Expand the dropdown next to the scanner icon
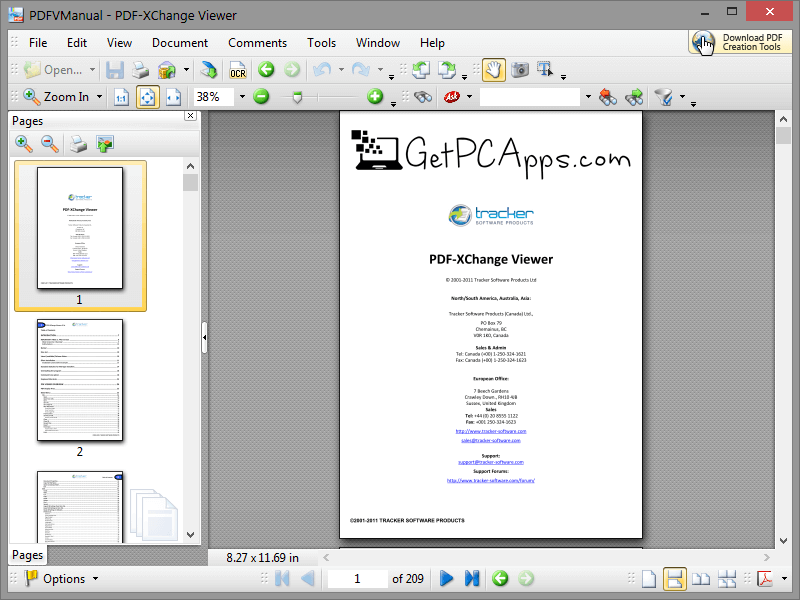This screenshot has height=600, width=800. point(186,70)
